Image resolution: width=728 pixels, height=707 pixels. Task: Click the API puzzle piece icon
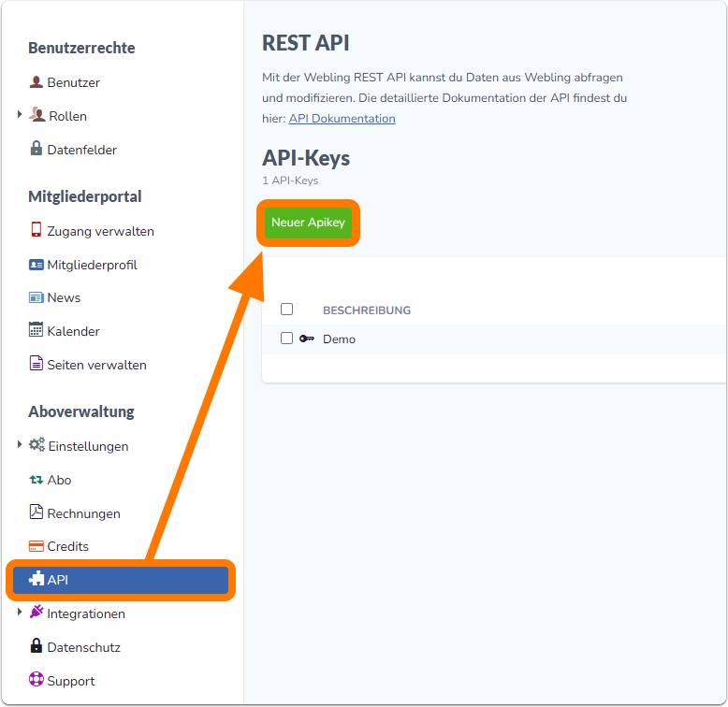coord(36,579)
